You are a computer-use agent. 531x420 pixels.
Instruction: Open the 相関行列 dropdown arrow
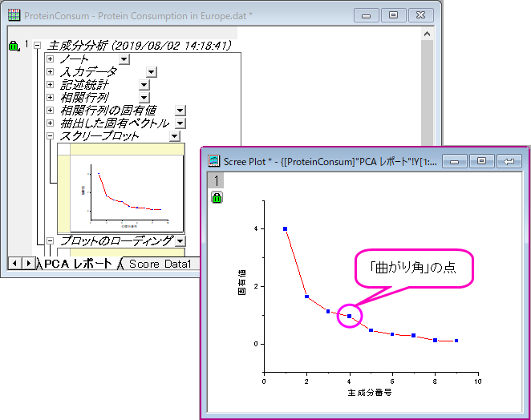pyautogui.click(x=144, y=98)
